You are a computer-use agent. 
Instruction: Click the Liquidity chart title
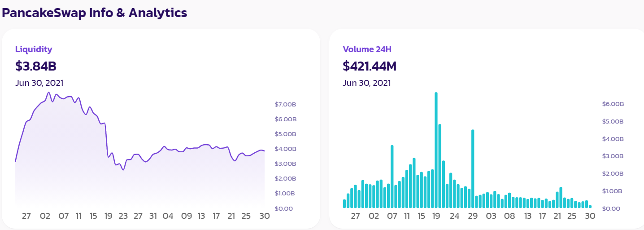coord(34,49)
